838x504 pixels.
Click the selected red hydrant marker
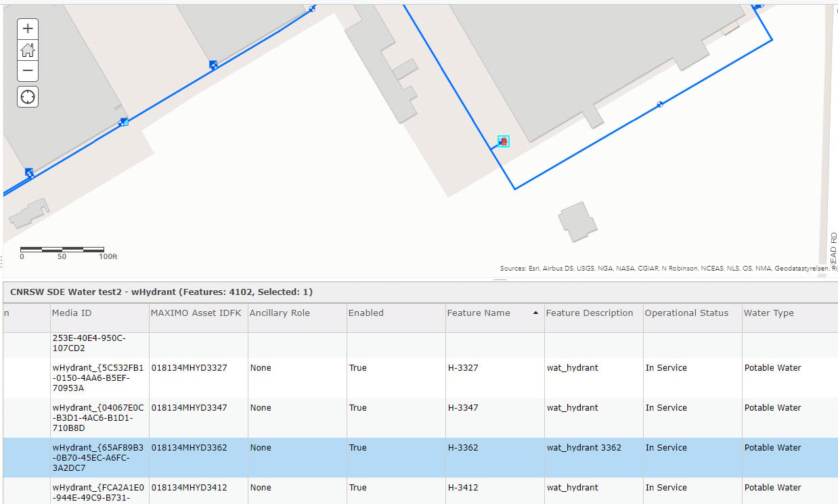point(503,141)
